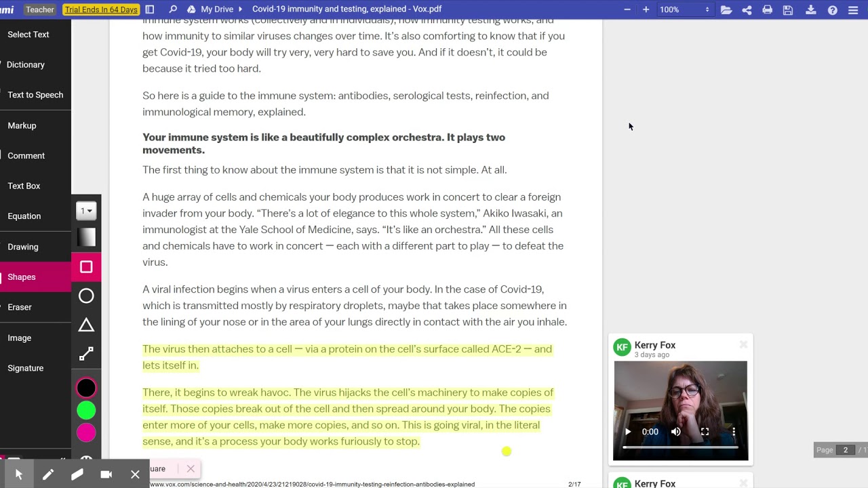Open the line thickness dropdown

86,211
